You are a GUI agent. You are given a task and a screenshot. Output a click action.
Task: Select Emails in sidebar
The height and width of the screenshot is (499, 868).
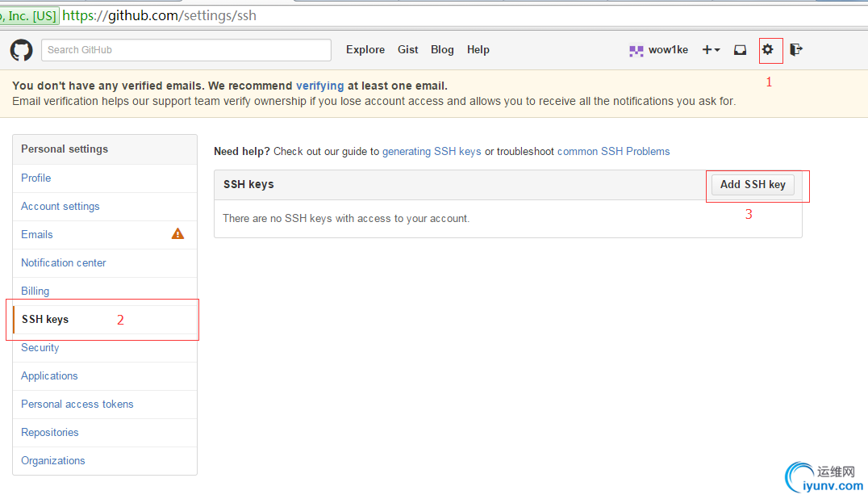pyautogui.click(x=105, y=234)
